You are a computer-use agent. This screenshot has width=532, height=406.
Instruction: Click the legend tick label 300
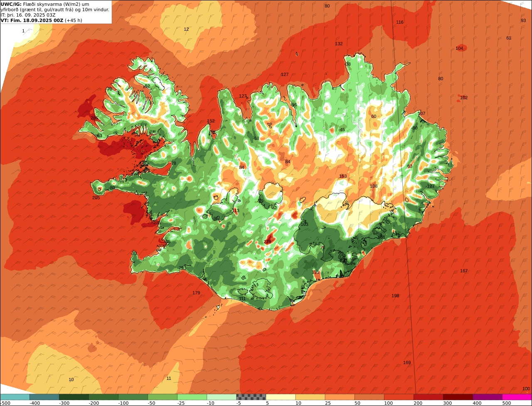point(448,403)
